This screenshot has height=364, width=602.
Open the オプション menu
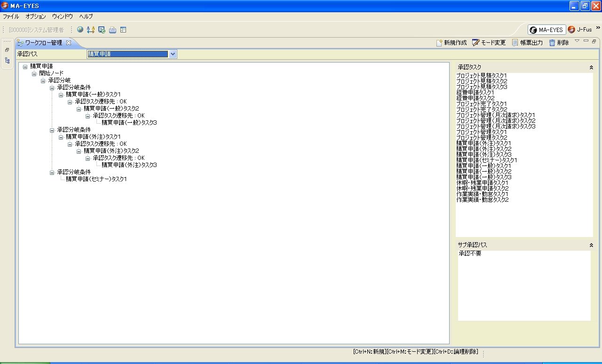pyautogui.click(x=36, y=16)
